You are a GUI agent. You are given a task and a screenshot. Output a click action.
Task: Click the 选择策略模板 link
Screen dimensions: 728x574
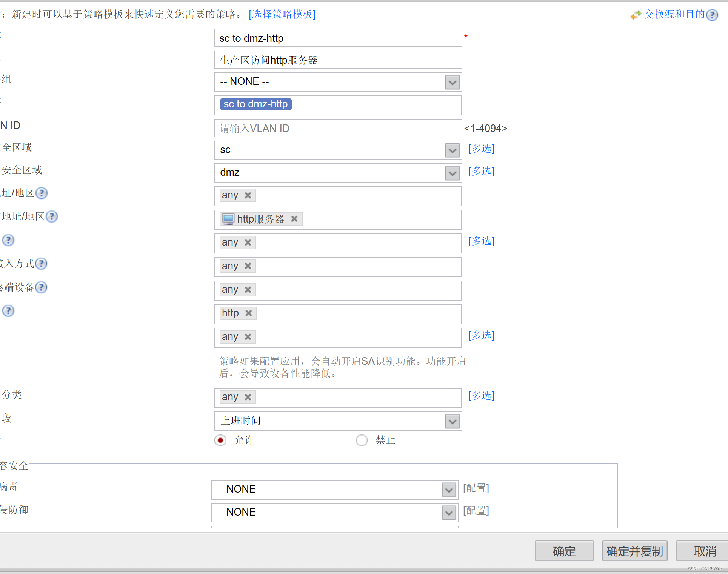tap(282, 14)
